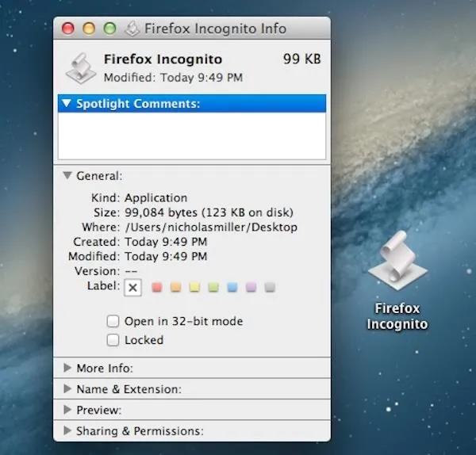Apply the red label color
The height and width of the screenshot is (455, 476).
[x=156, y=287]
